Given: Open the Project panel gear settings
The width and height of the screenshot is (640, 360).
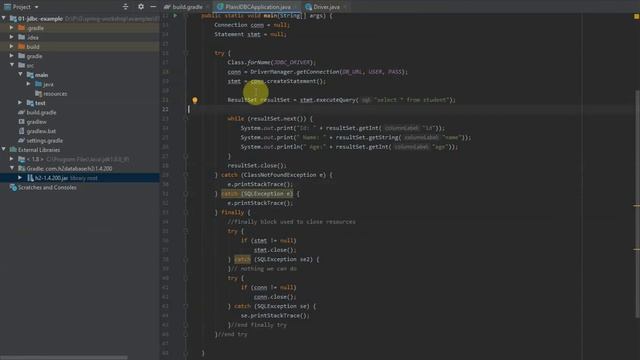Looking at the screenshot, I should (x=141, y=7).
